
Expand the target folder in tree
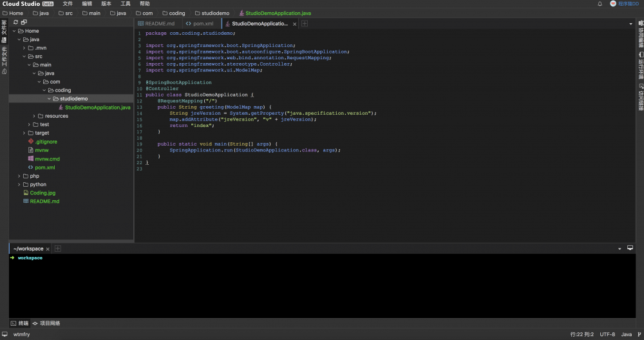(x=42, y=133)
